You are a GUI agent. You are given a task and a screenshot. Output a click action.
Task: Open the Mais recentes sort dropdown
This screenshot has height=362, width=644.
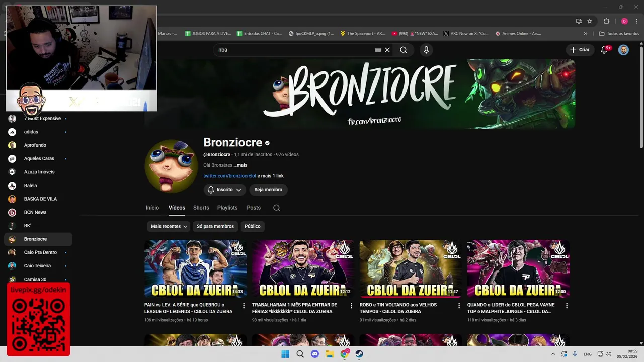tap(169, 226)
